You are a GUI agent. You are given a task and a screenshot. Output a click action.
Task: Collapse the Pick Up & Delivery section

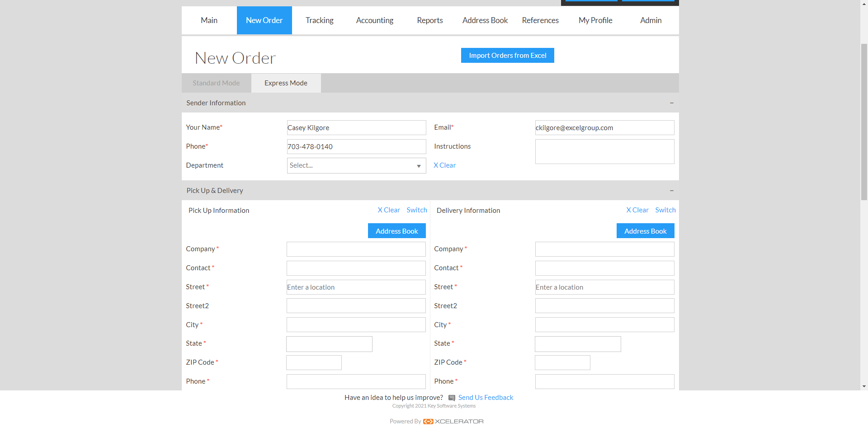671,191
